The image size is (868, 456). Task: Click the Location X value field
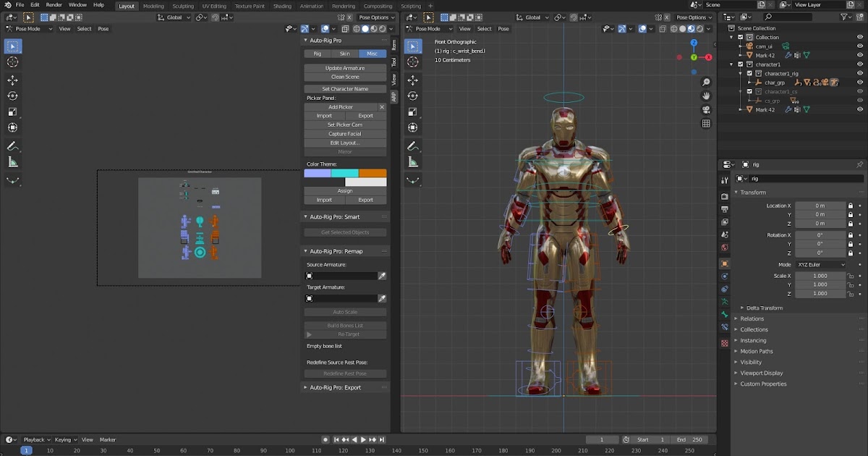(820, 206)
